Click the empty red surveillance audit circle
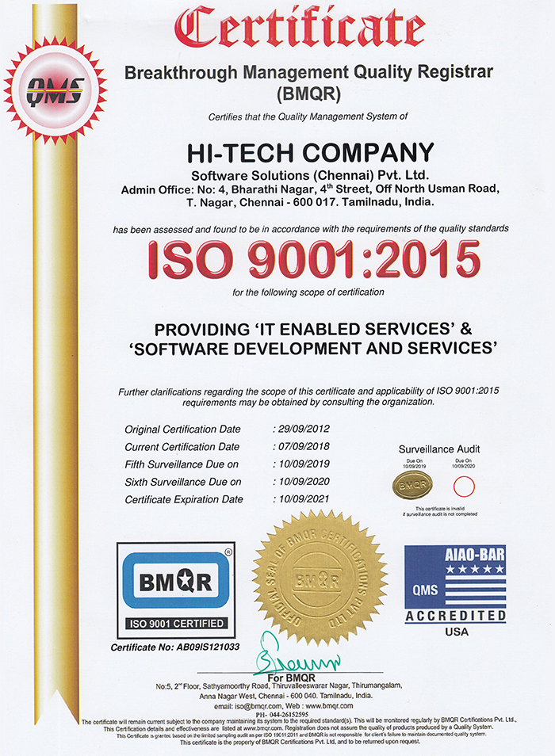The image size is (555, 756). pos(463,485)
